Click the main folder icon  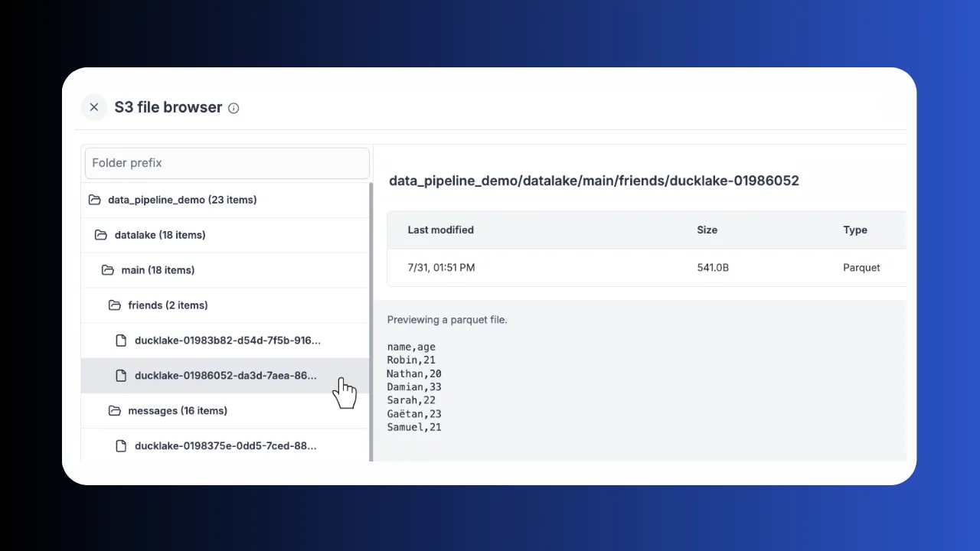(108, 270)
